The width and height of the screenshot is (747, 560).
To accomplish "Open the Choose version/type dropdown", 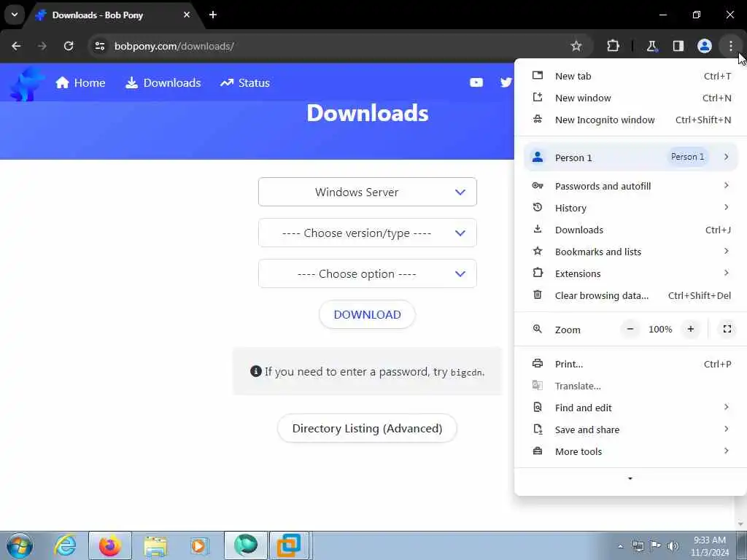I will pos(368,233).
